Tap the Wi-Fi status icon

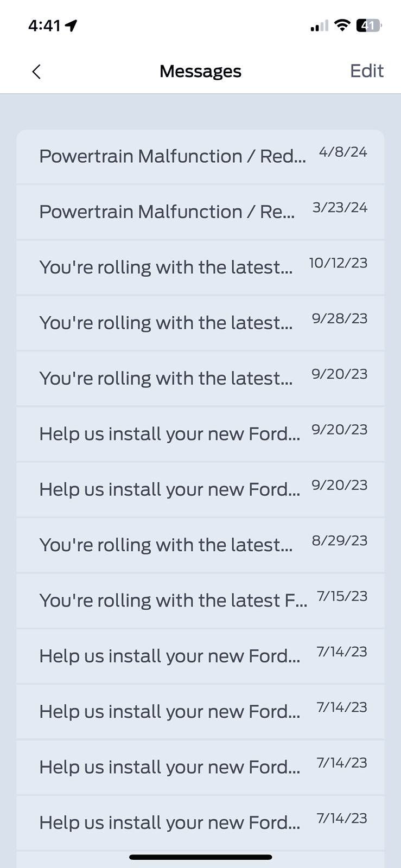tap(342, 25)
